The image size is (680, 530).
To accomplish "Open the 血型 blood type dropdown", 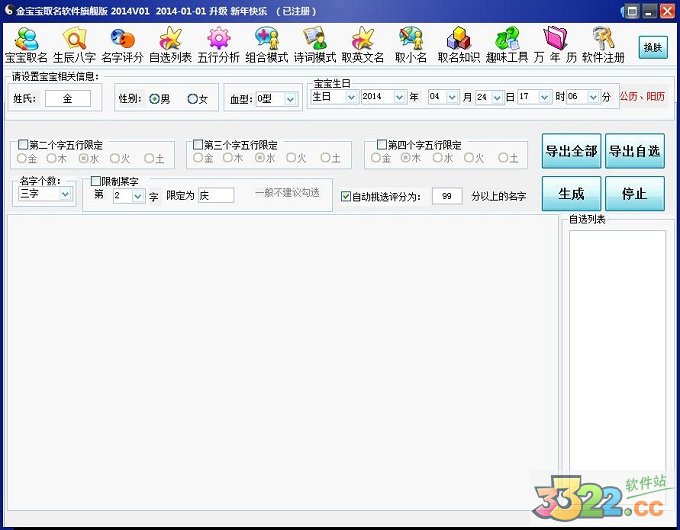I will (290, 99).
